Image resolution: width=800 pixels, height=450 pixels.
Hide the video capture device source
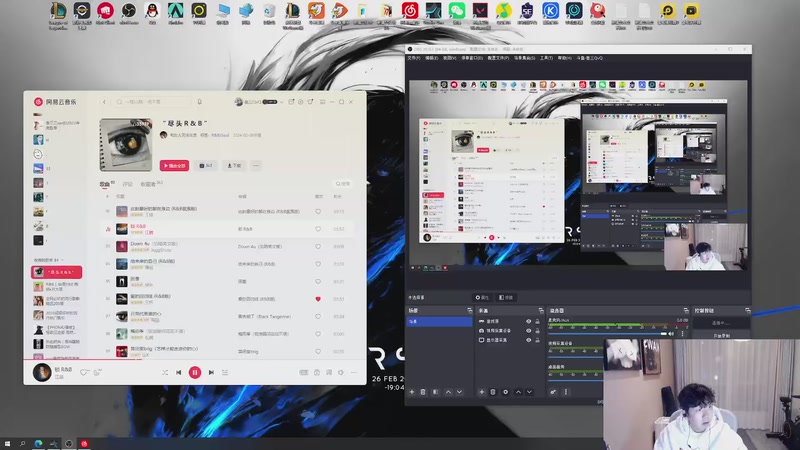tap(529, 331)
